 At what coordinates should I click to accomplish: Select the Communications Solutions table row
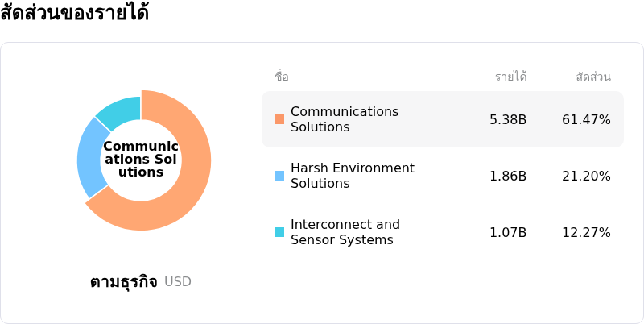pos(443,119)
